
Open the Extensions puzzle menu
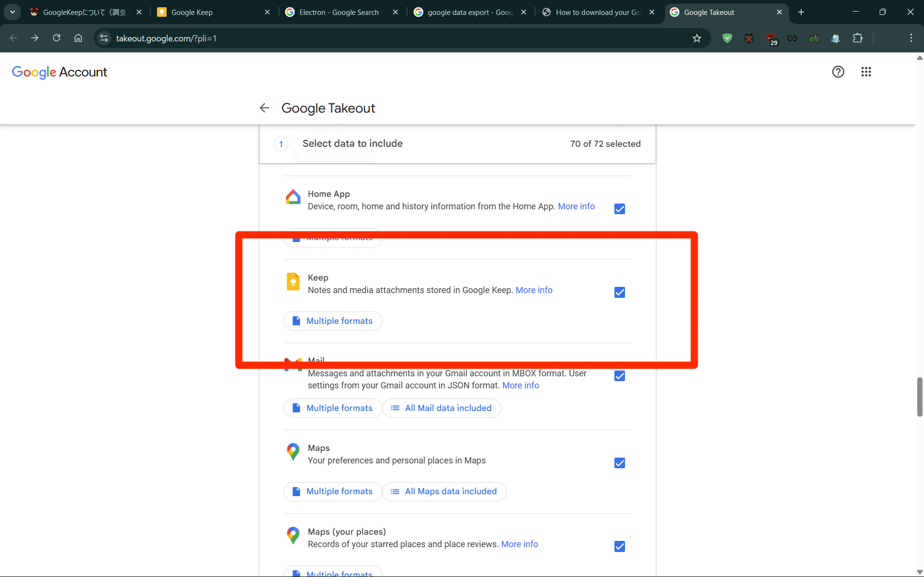tap(858, 38)
